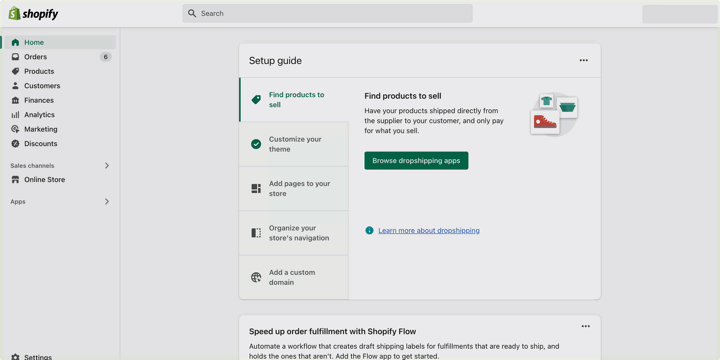The image size is (720, 360).
Task: Click the Speed up order fulfillment with Shopify Flow heading
Action: point(332,331)
